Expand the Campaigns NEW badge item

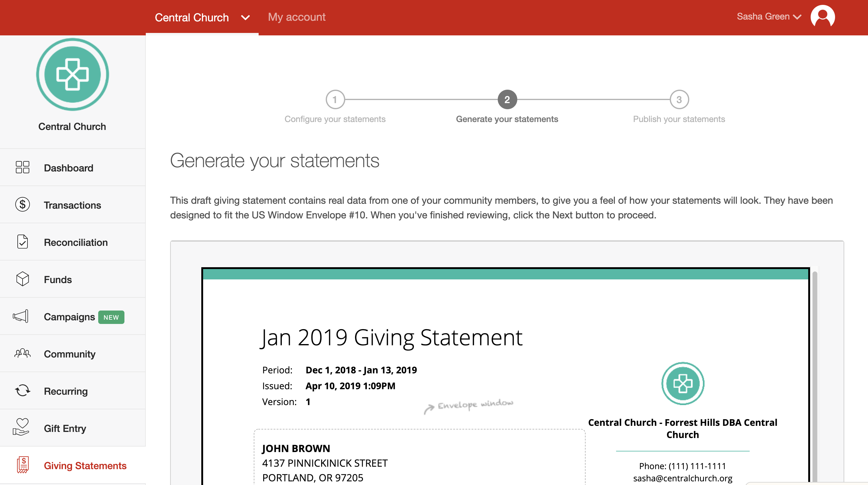pos(111,317)
